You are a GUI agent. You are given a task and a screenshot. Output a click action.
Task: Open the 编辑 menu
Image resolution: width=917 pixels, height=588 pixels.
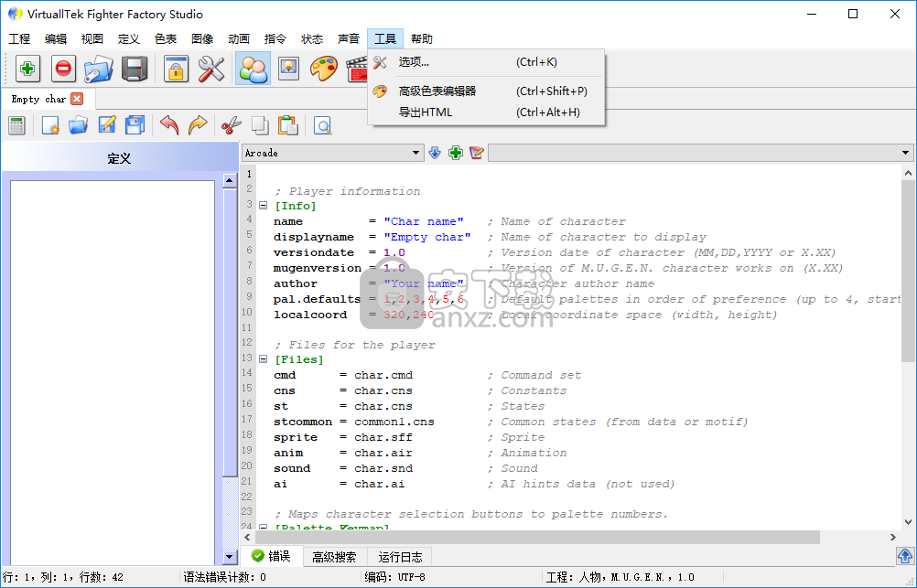click(x=56, y=39)
